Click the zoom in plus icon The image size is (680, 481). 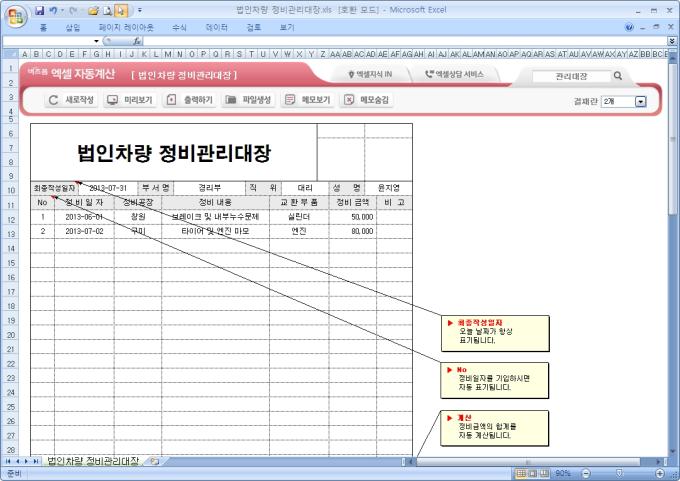[x=660, y=473]
